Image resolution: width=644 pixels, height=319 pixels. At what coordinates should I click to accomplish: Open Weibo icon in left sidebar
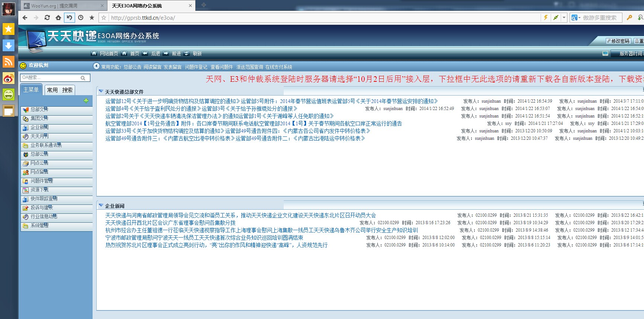(x=9, y=78)
